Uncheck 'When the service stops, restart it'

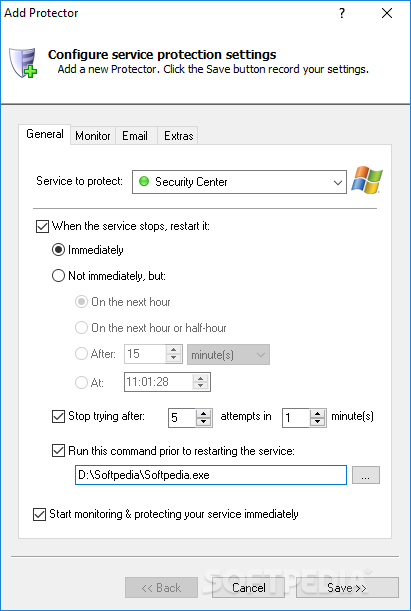42,226
